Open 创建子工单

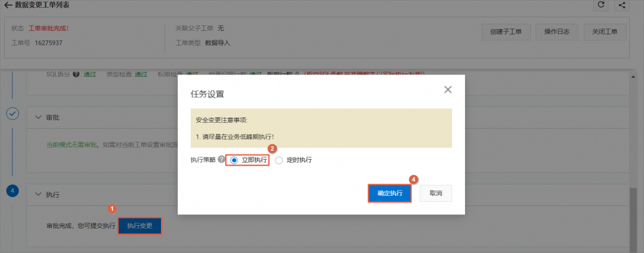(506, 32)
